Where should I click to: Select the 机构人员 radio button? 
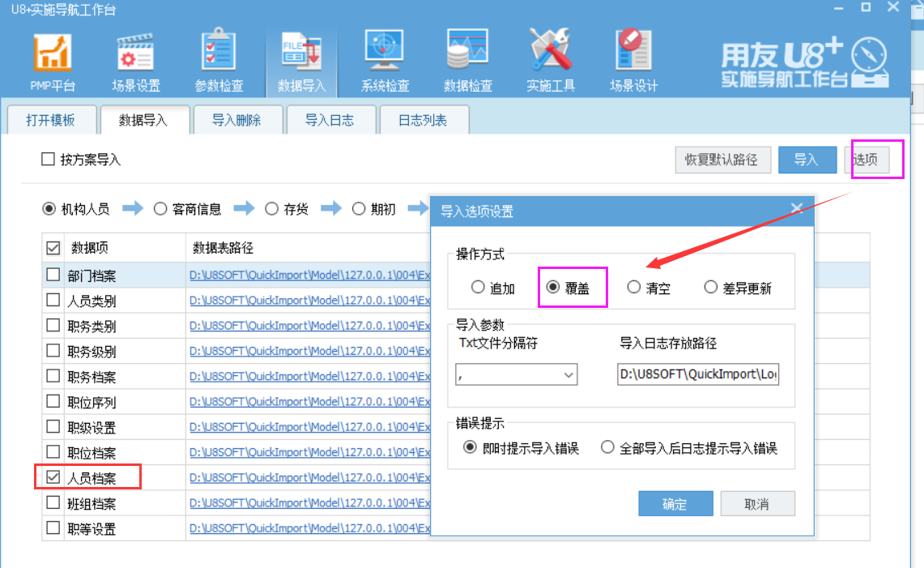(49, 209)
